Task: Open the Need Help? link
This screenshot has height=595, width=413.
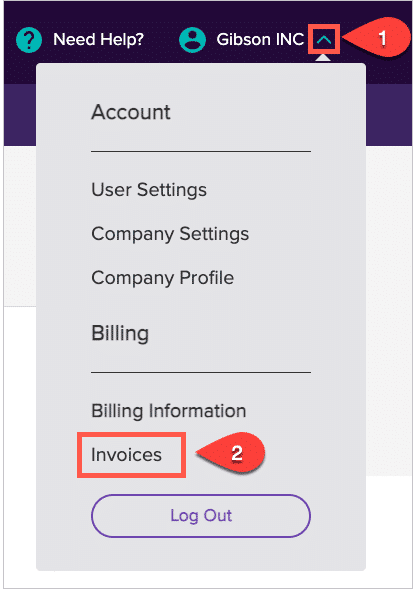Action: click(98, 39)
